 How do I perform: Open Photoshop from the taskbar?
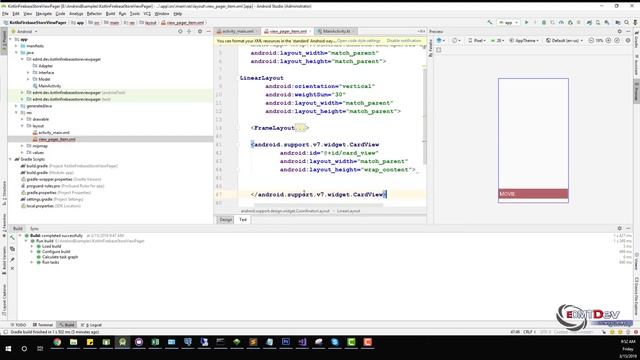[x=286, y=342]
